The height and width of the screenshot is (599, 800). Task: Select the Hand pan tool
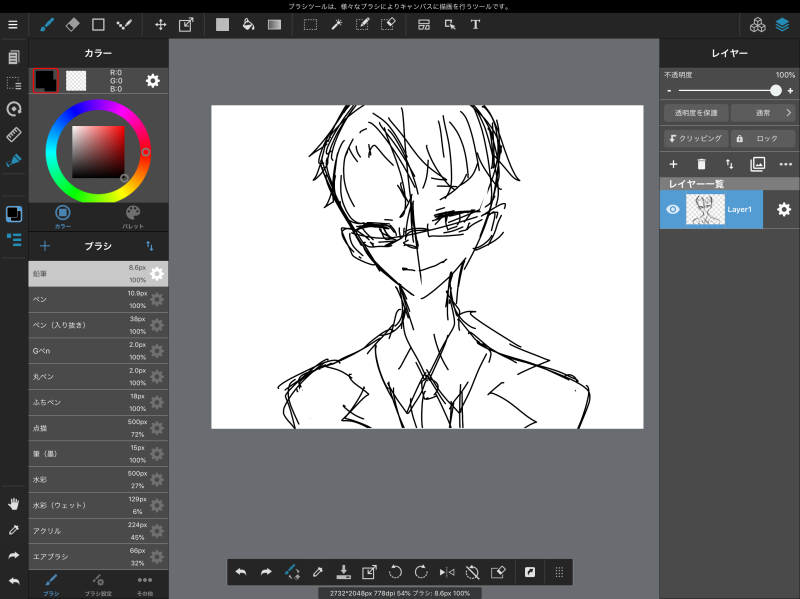14,504
